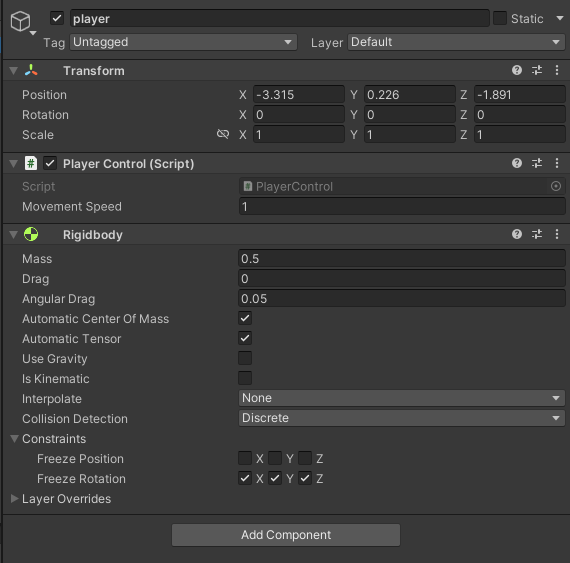Uncheck Automatic Center Of Mass
Viewport: 570px width, 563px height.
coord(245,318)
